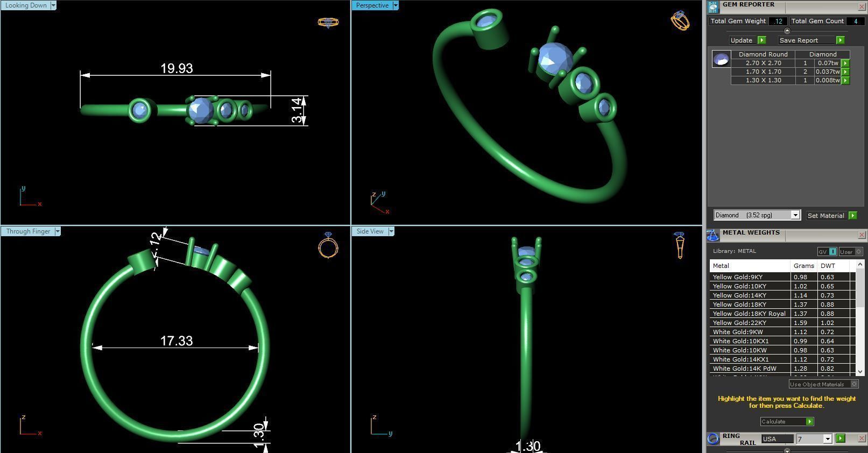Open the Side View viewport dropdown arrow

point(391,231)
